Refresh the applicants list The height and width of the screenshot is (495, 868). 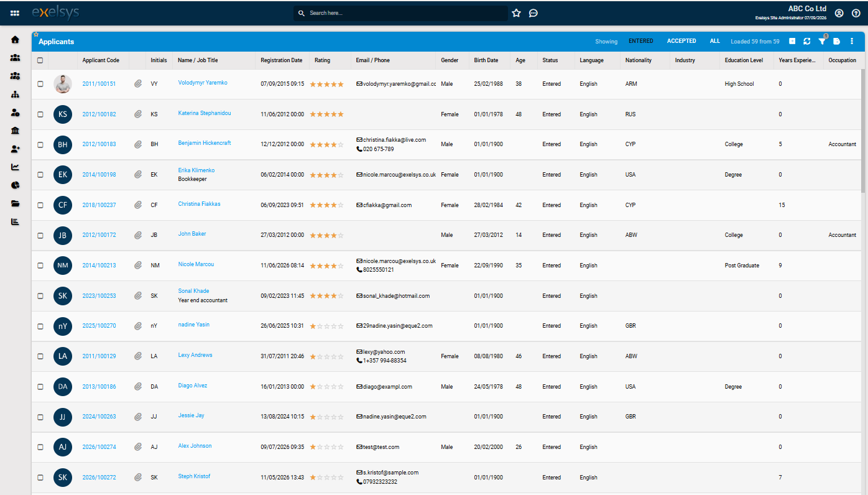click(807, 41)
